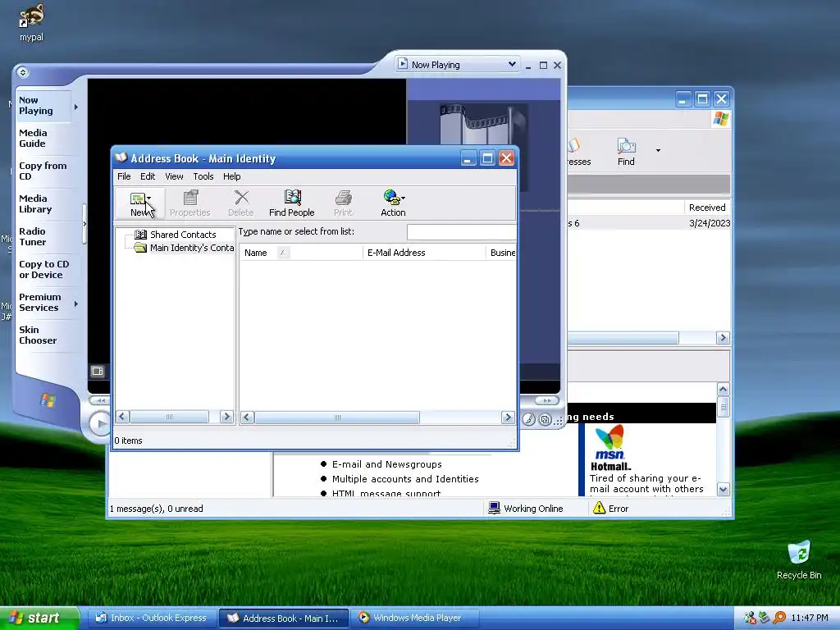This screenshot has width=840, height=630.
Task: Open Skin Chooser in Media Player
Action: [38, 335]
